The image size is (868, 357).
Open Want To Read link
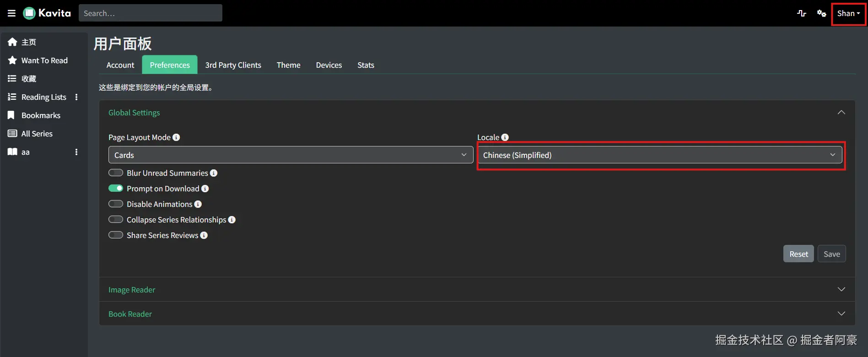44,60
